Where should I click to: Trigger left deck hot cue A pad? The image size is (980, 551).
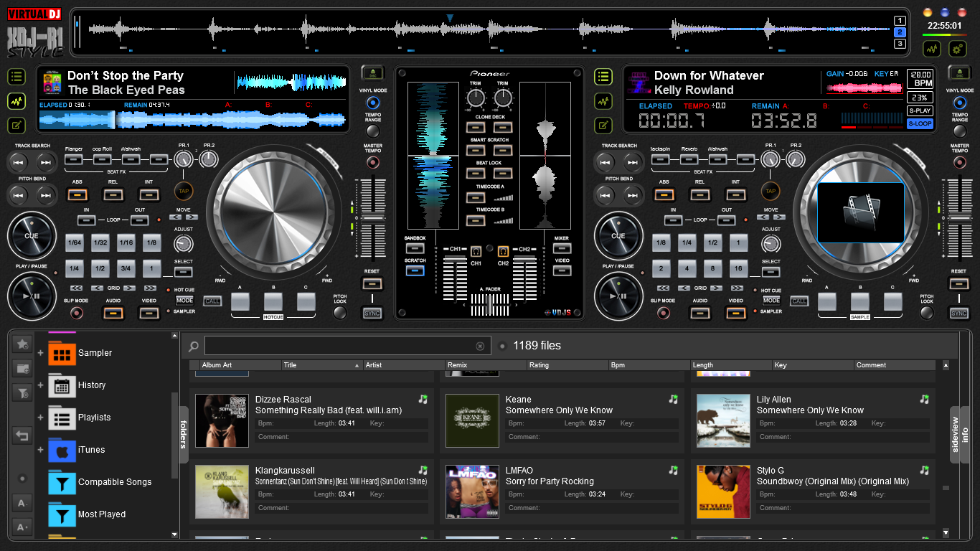pos(240,301)
